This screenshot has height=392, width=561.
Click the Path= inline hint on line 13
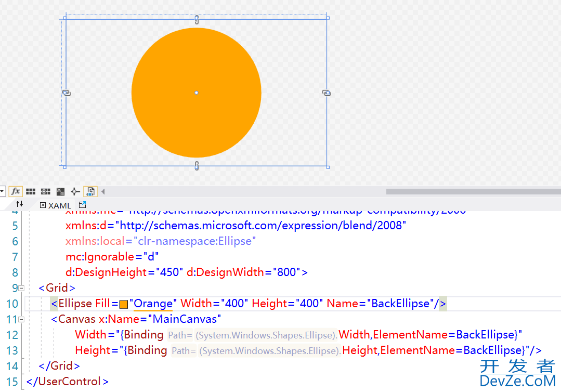pos(184,351)
